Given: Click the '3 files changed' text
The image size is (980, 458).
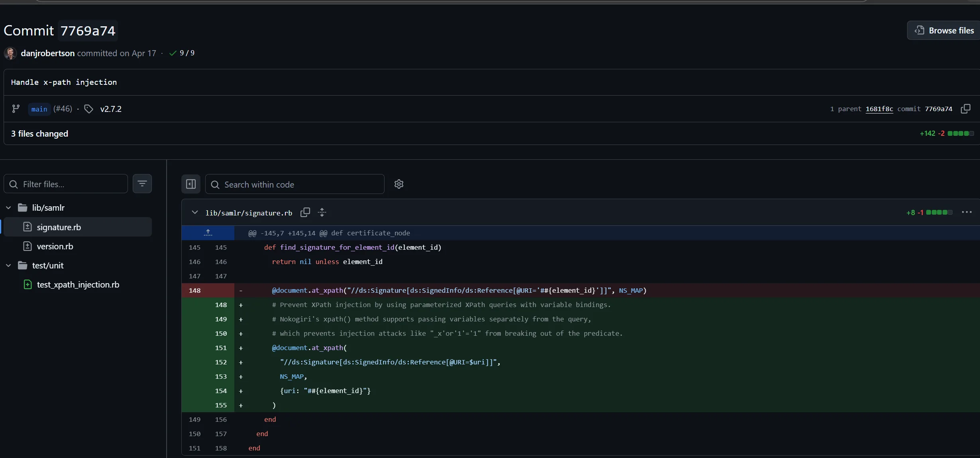Looking at the screenshot, I should point(39,133).
